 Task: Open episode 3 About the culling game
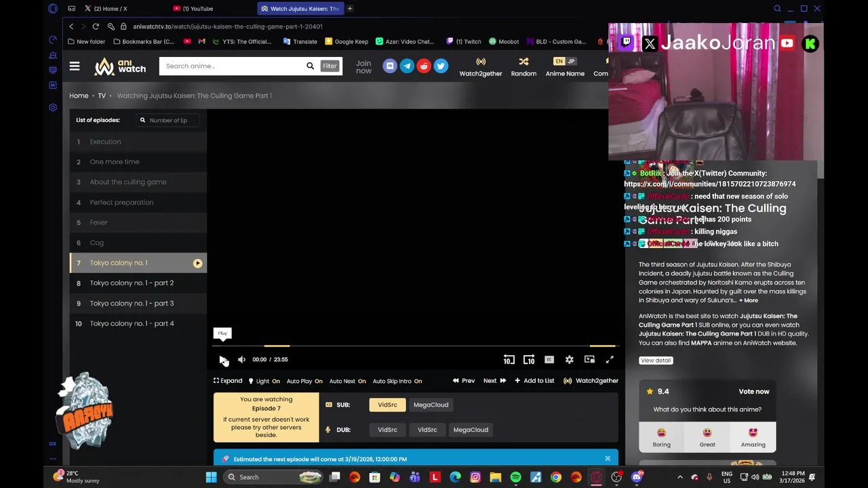tap(138, 182)
